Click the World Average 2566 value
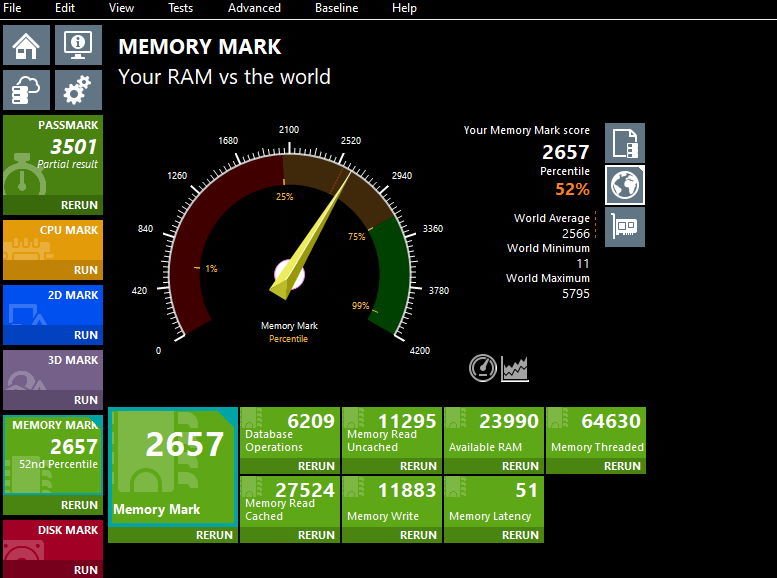The image size is (777, 578). [x=576, y=233]
